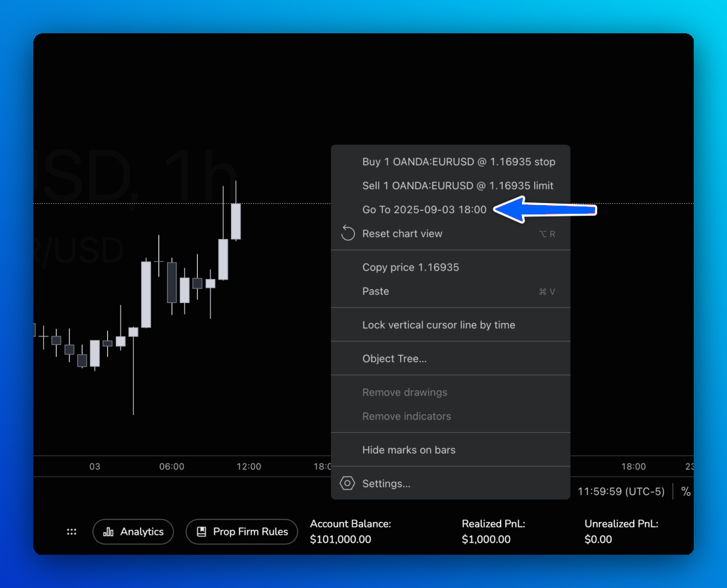Toggle percent scale button

686,491
